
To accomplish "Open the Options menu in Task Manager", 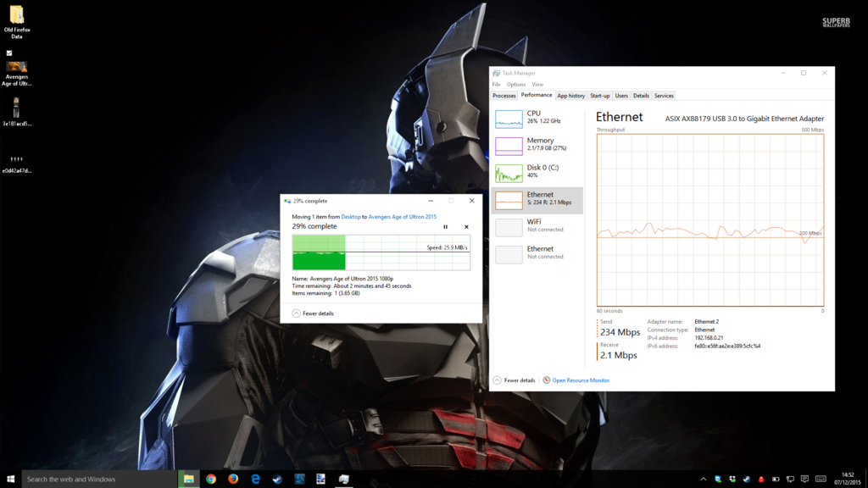I will tap(516, 85).
